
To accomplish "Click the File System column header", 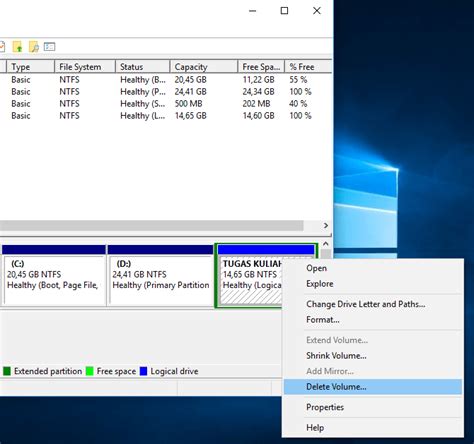I will [x=85, y=67].
